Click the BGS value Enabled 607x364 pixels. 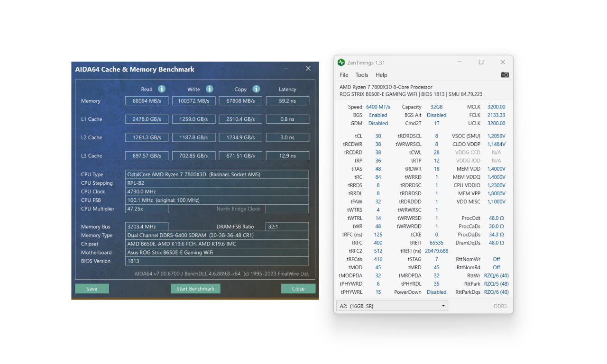point(378,115)
